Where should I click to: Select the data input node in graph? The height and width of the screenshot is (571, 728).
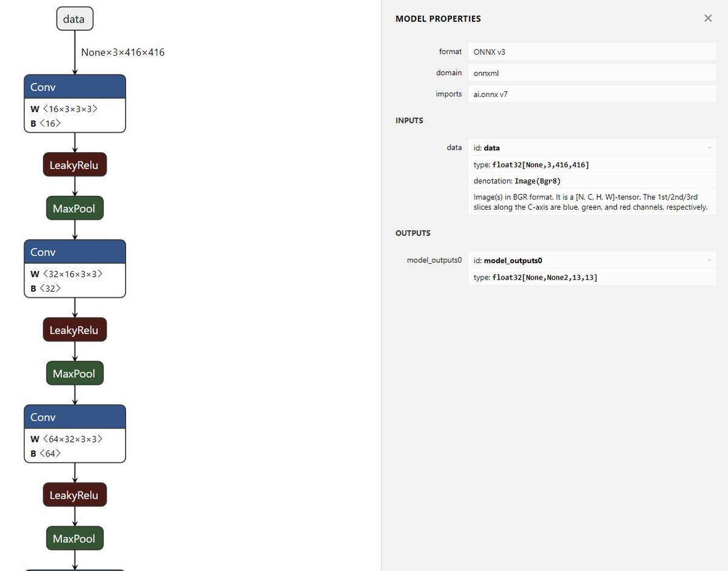(x=75, y=19)
